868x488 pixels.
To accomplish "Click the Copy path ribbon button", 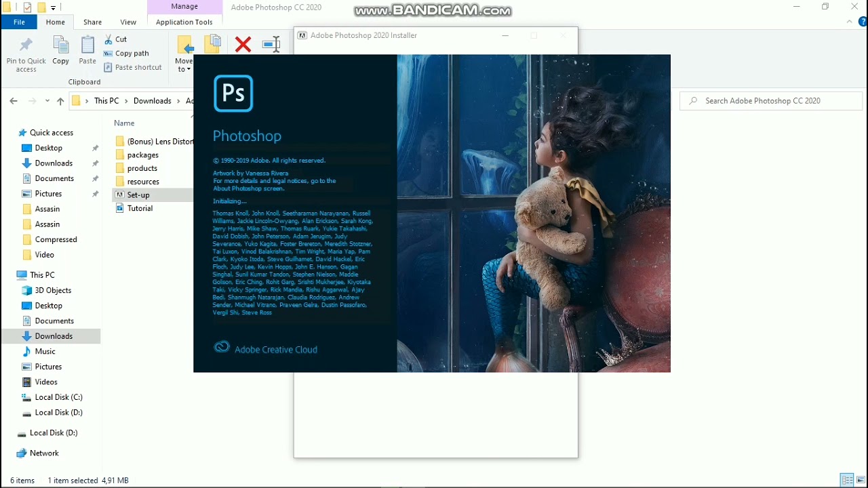I will click(126, 53).
